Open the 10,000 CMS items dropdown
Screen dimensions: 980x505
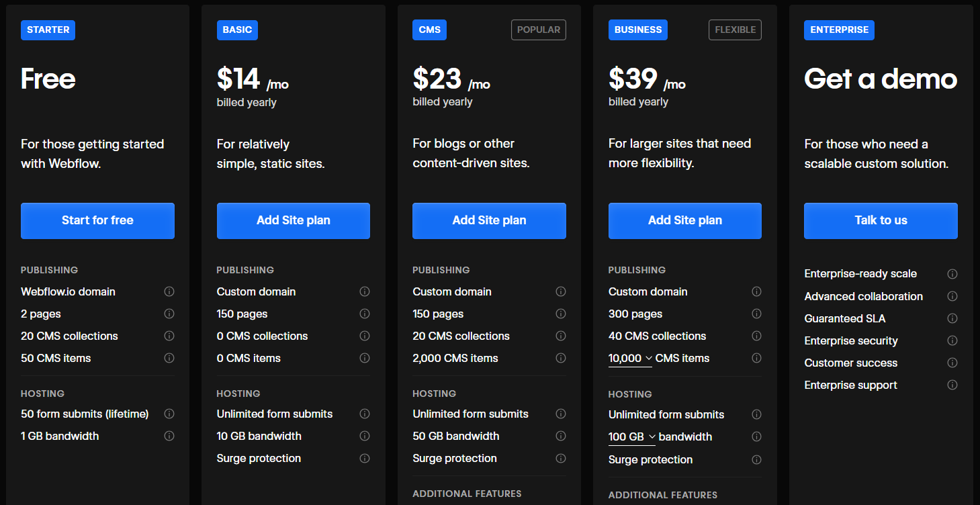630,359
